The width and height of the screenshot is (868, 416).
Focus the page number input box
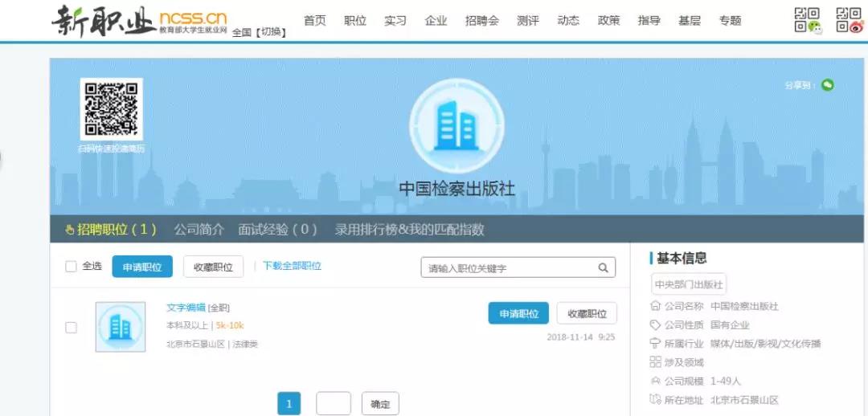coord(334,404)
